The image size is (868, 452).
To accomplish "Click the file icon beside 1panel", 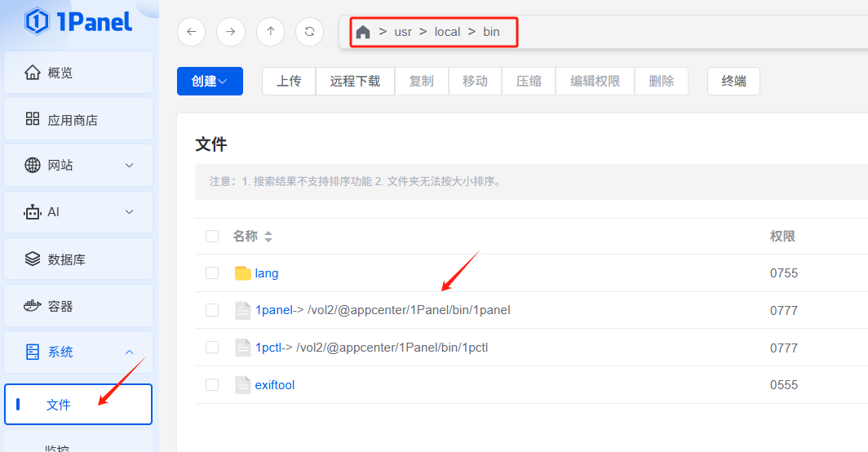I will point(242,310).
